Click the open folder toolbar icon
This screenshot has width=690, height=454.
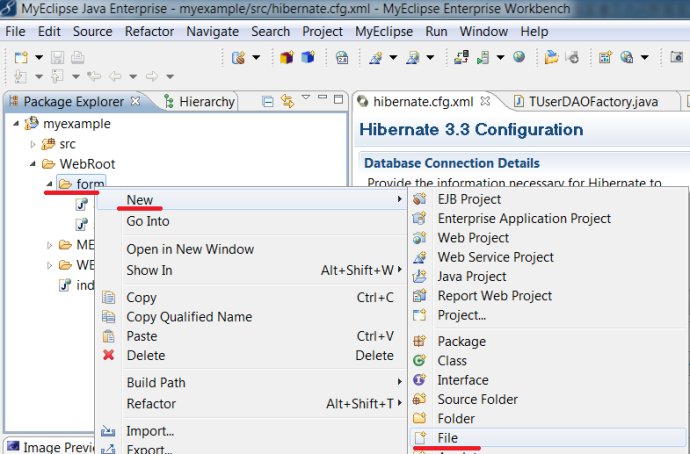click(551, 57)
